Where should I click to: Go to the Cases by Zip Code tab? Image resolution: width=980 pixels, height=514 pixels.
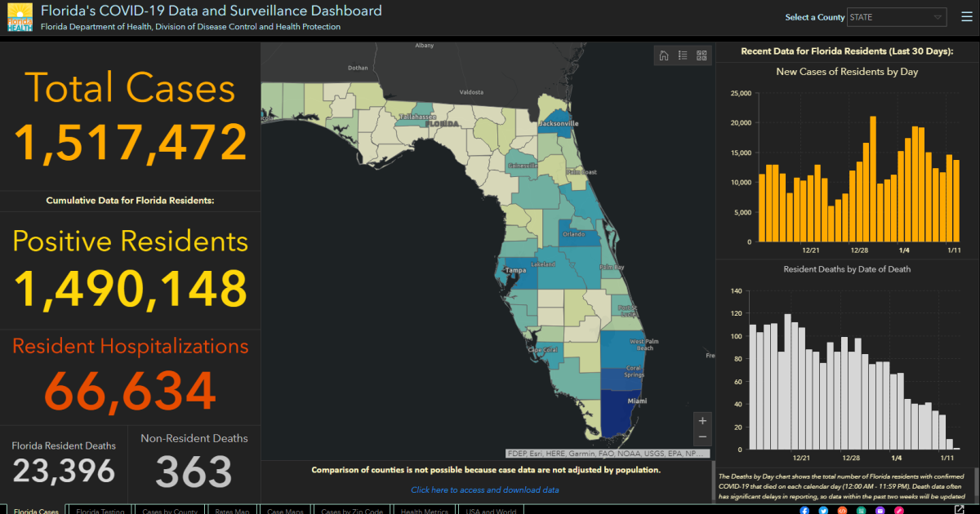point(353,511)
